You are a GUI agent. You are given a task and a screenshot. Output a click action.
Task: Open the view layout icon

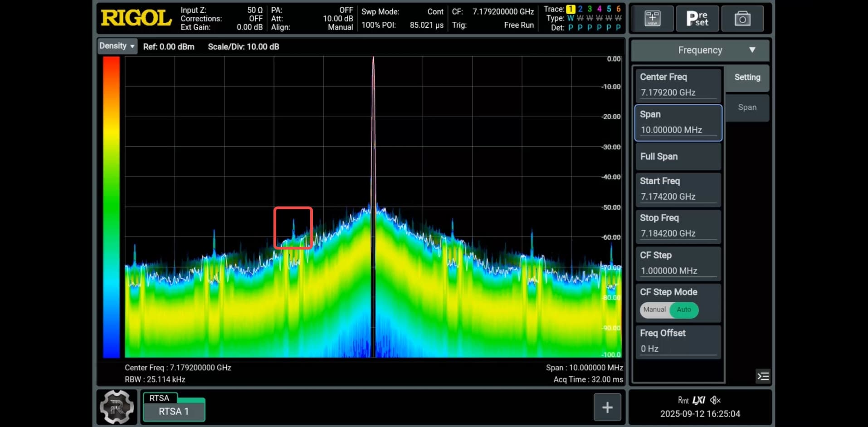coord(652,19)
